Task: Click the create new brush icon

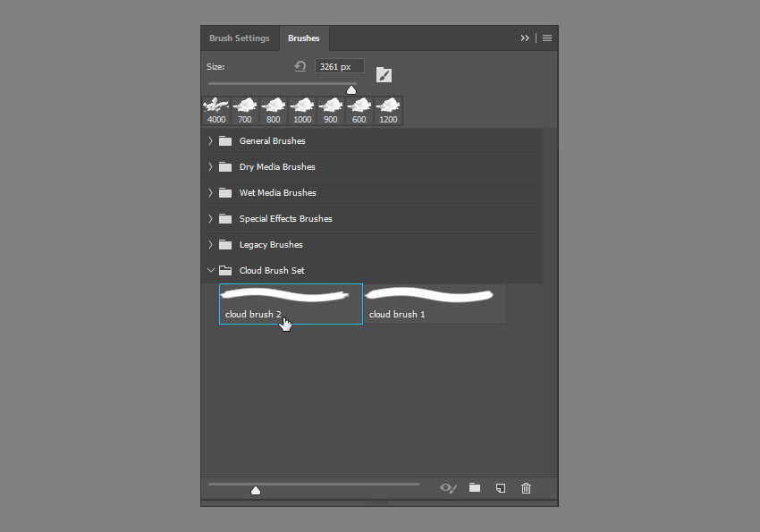Action: point(501,487)
